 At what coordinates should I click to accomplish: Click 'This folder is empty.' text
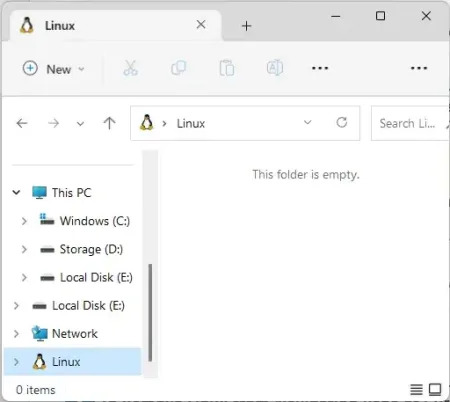click(x=306, y=175)
